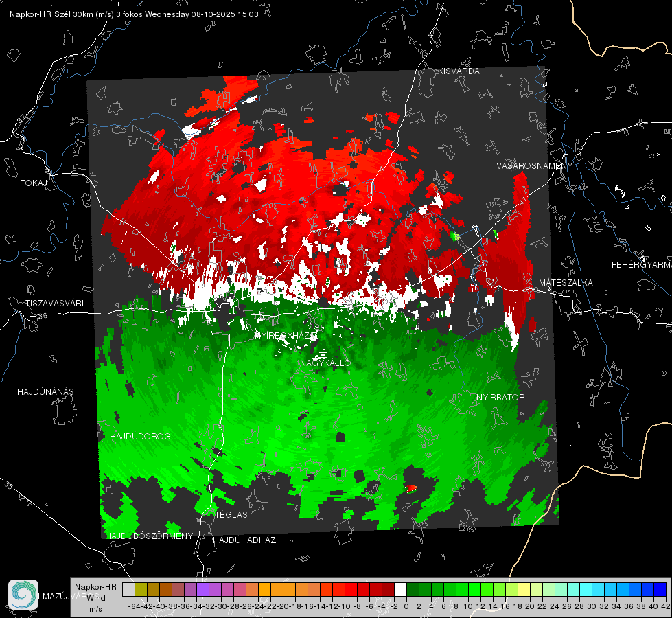Pick the dark red -4 to -2 legend swatch

tap(388, 590)
